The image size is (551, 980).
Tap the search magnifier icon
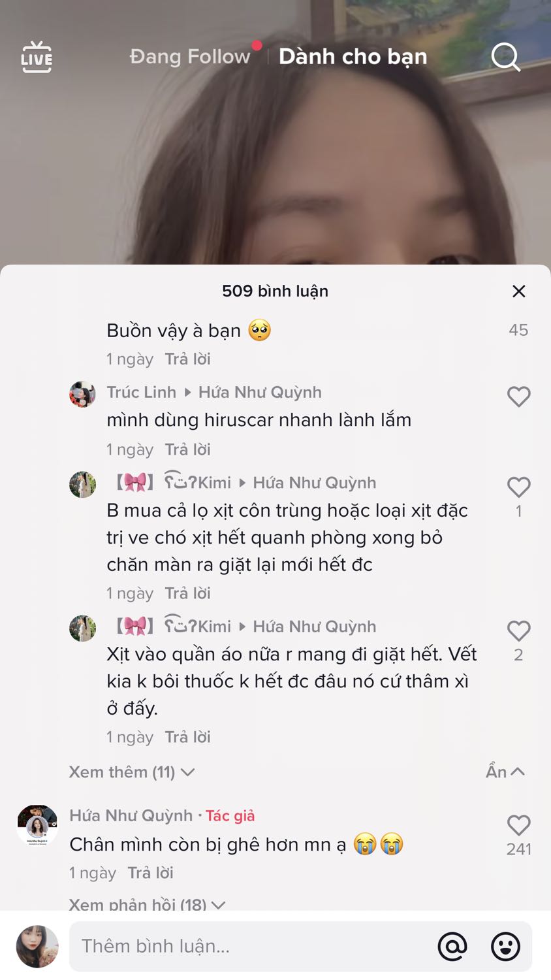click(x=505, y=57)
